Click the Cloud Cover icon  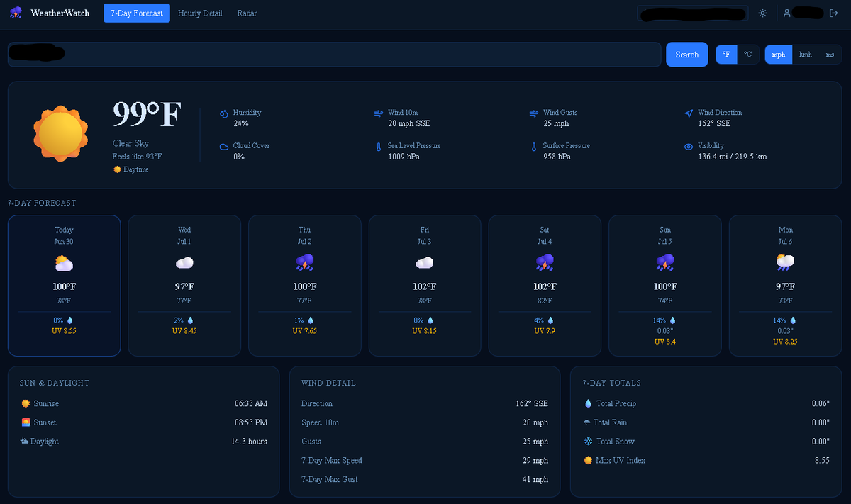224,147
